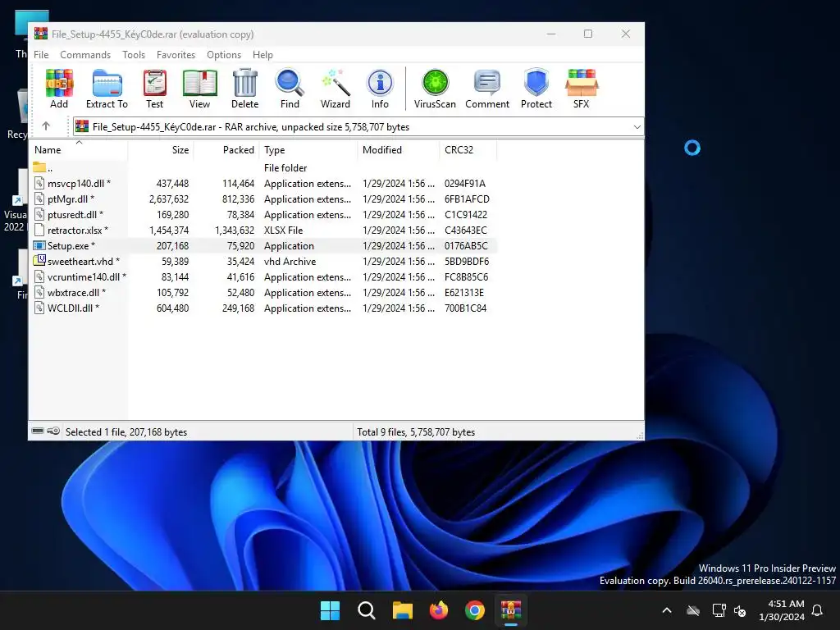Click the muted volume tray icon
The width and height of the screenshot is (840, 630).
740,610
